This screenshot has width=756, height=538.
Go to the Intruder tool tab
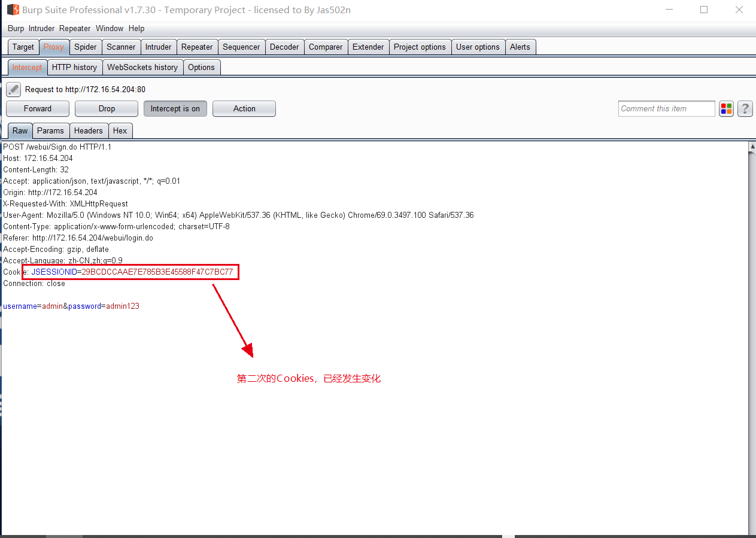pyautogui.click(x=159, y=47)
